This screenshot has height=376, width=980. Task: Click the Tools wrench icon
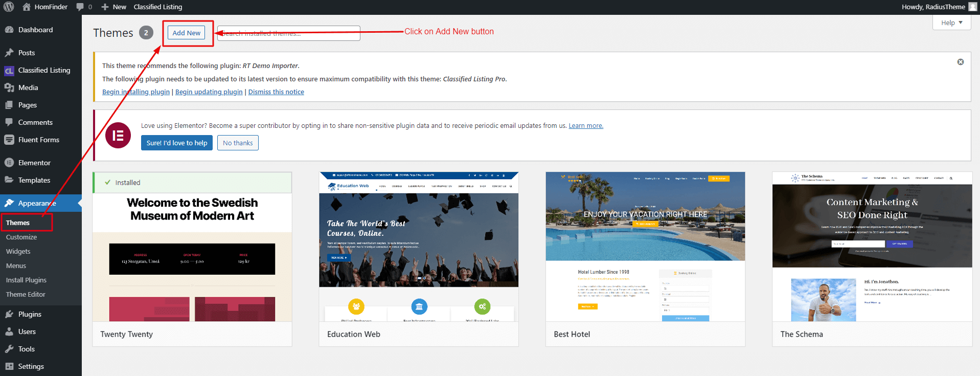[9, 349]
